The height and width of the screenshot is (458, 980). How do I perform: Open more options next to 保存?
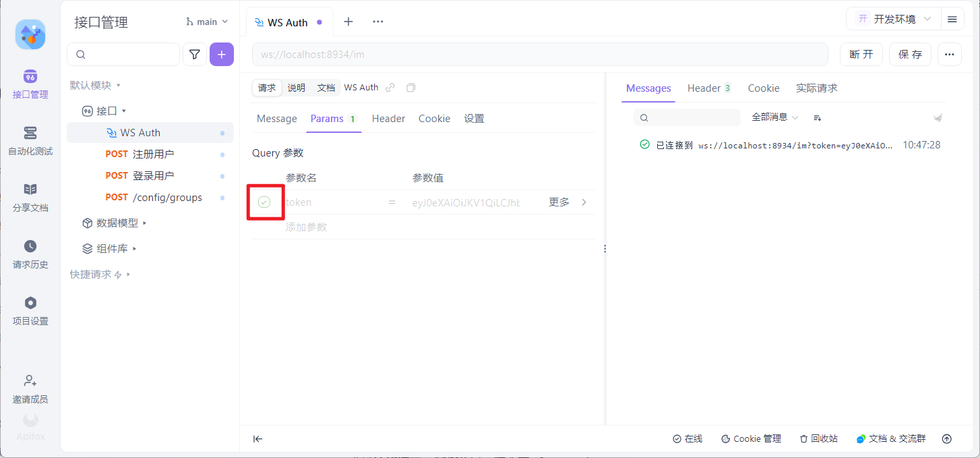point(950,55)
